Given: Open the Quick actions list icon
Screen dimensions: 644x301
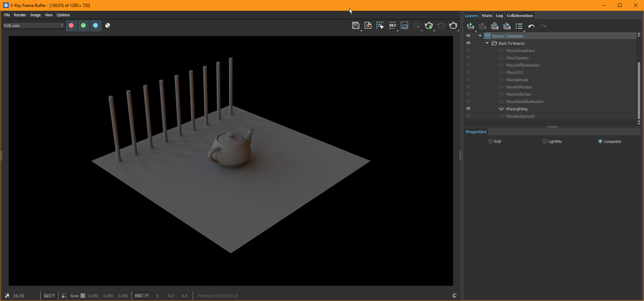Looking at the screenshot, I should point(519,26).
